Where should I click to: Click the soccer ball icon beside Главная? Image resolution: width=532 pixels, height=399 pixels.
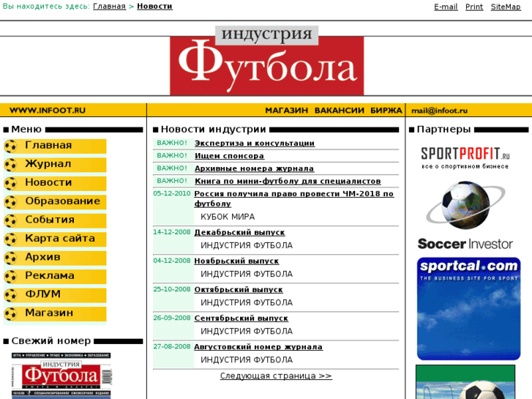coord(10,146)
